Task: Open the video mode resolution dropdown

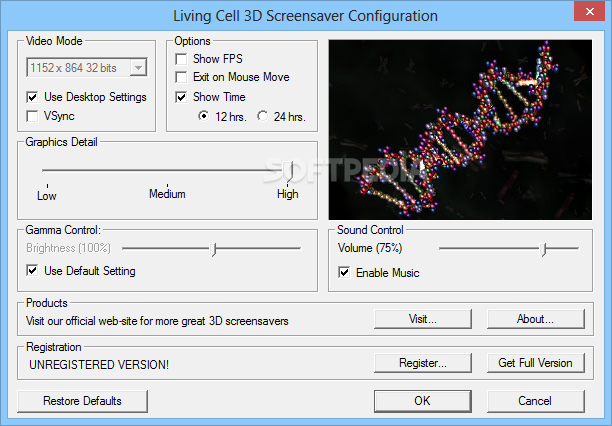Action: tap(138, 68)
